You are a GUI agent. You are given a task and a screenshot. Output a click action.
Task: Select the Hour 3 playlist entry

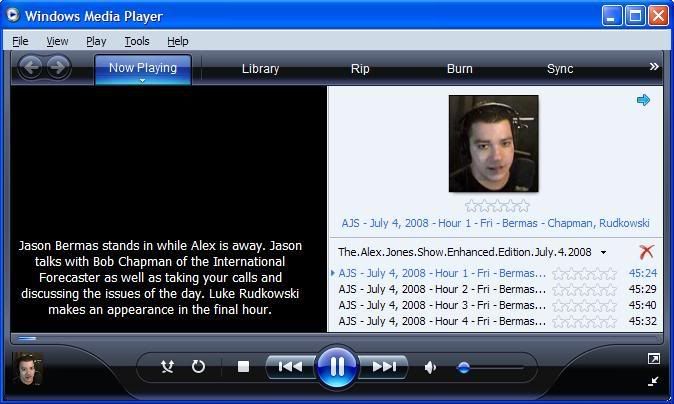click(x=496, y=305)
